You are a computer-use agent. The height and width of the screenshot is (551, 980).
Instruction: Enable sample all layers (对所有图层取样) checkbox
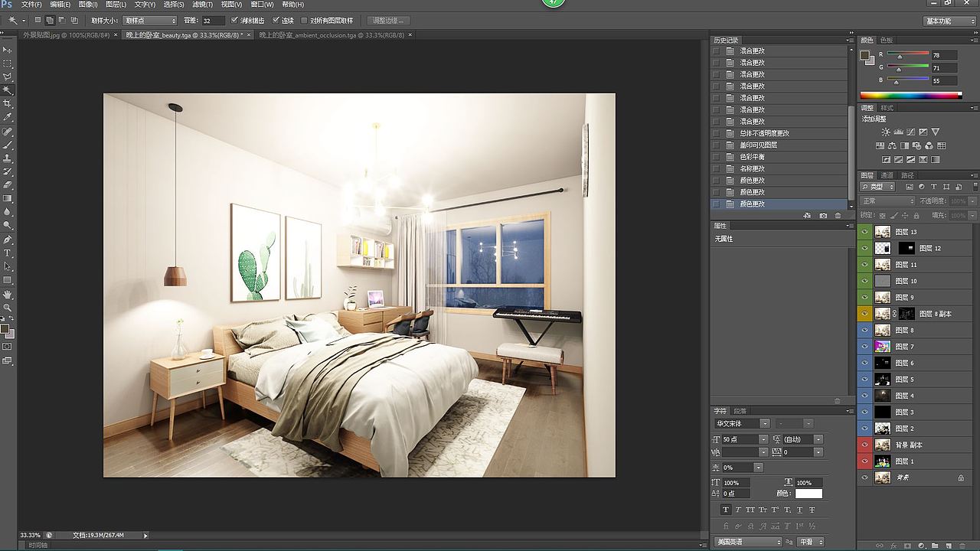[304, 21]
